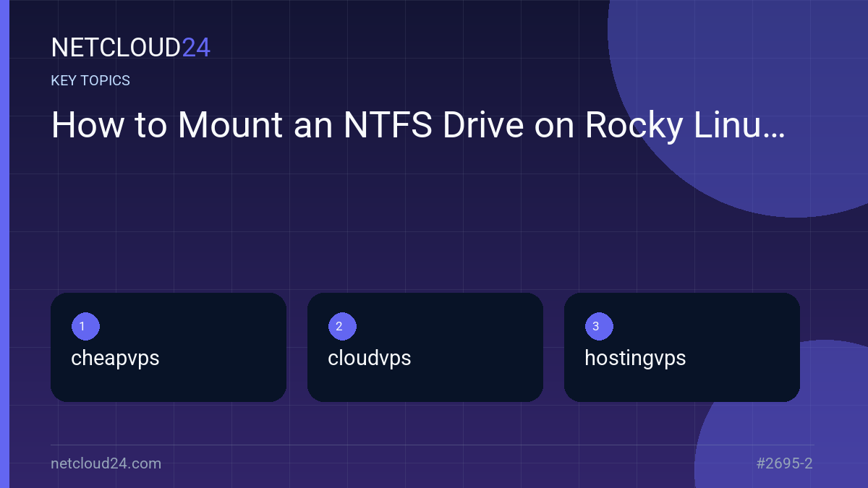Select the headline about mounting an NTFS drive
The image size is (868, 488).
click(x=418, y=126)
